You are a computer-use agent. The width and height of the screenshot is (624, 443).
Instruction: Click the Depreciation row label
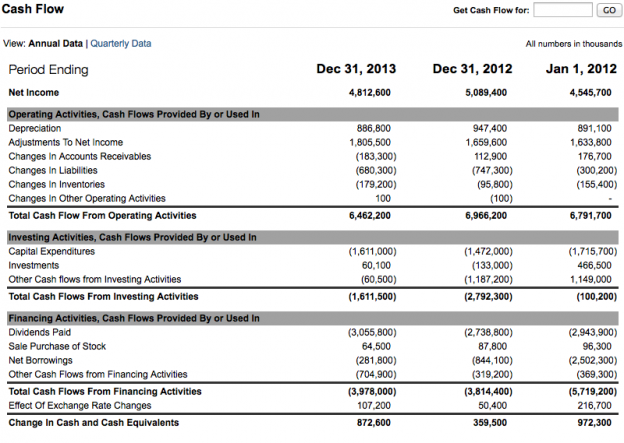pyautogui.click(x=35, y=128)
